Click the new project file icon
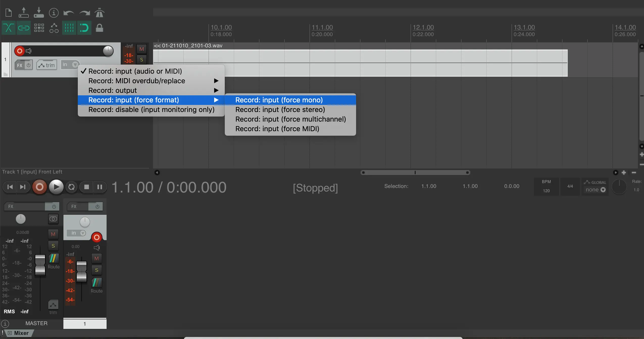The width and height of the screenshot is (644, 339). (x=8, y=13)
